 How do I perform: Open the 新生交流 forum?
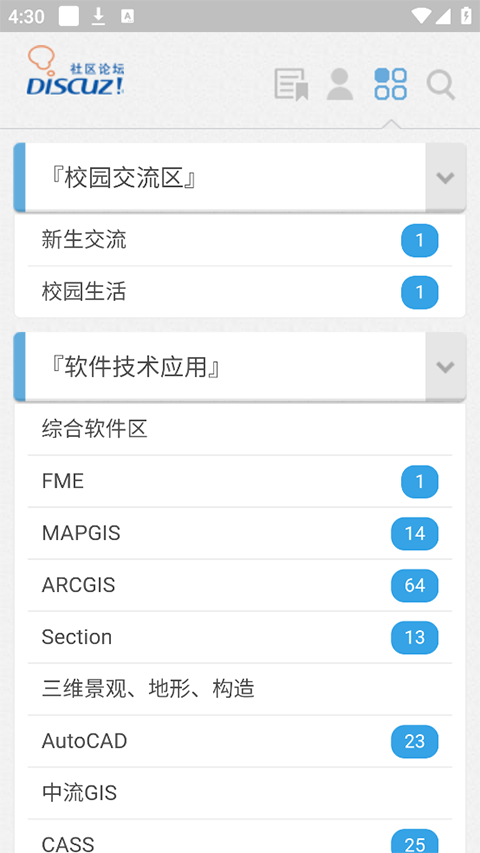239,240
